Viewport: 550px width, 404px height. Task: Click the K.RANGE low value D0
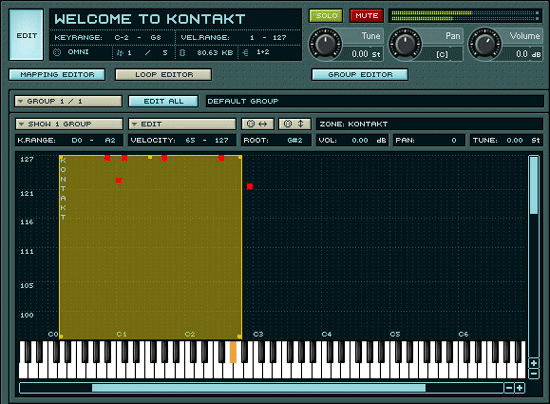(x=77, y=140)
